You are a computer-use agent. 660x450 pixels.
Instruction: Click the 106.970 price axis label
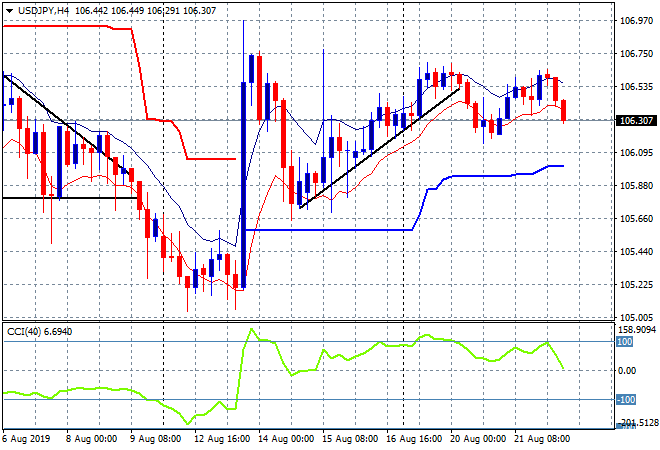pyautogui.click(x=636, y=21)
